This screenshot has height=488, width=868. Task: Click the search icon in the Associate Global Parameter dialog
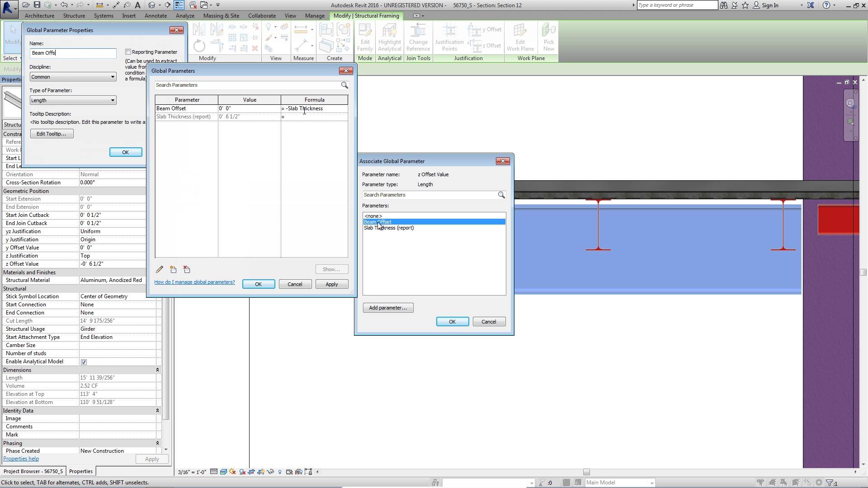pos(501,195)
